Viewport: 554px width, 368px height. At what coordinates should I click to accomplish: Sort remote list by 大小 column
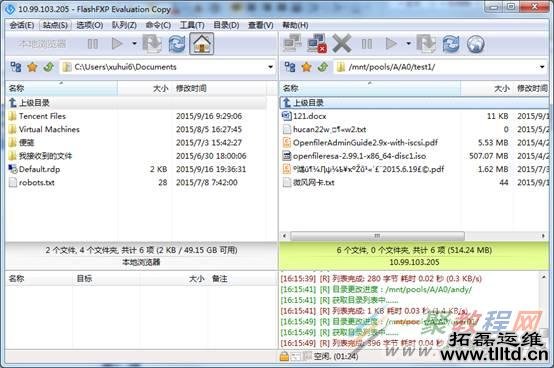pyautogui.click(x=487, y=88)
